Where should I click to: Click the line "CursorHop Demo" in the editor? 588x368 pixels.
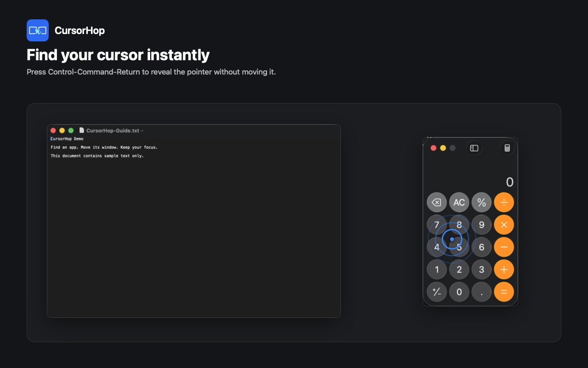click(x=67, y=139)
